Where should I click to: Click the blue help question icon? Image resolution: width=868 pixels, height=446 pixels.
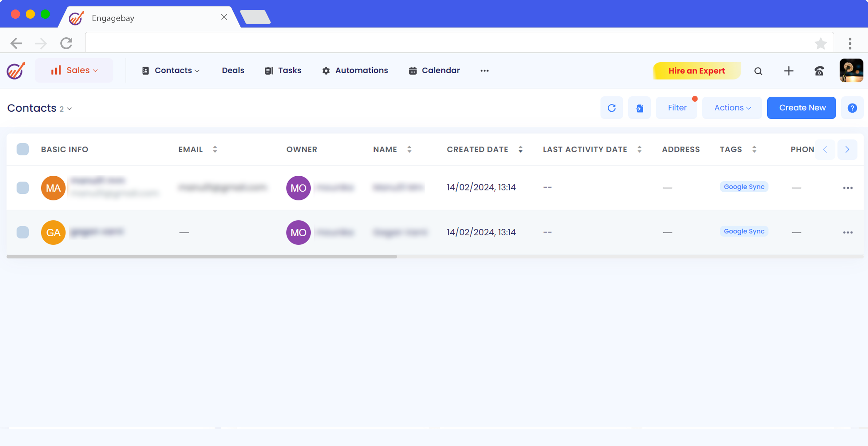[x=852, y=108]
